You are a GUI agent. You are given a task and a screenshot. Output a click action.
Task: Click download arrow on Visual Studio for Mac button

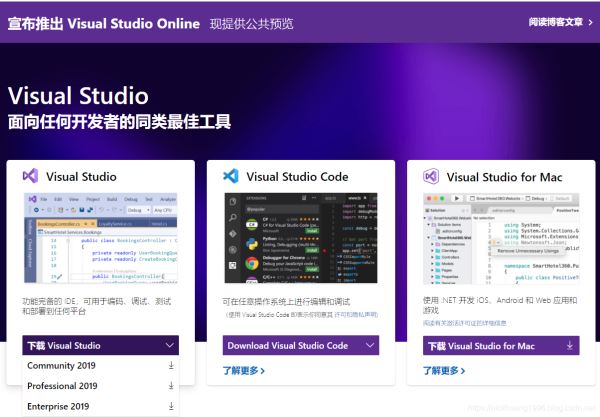pos(569,346)
